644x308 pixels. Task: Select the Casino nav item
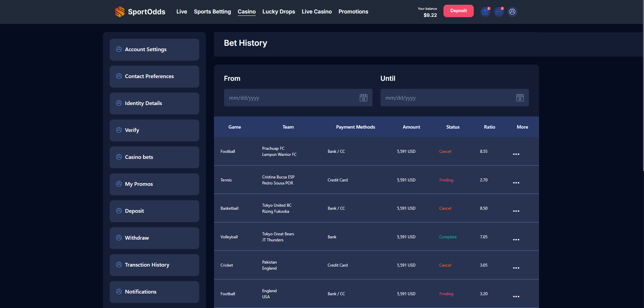(x=247, y=11)
